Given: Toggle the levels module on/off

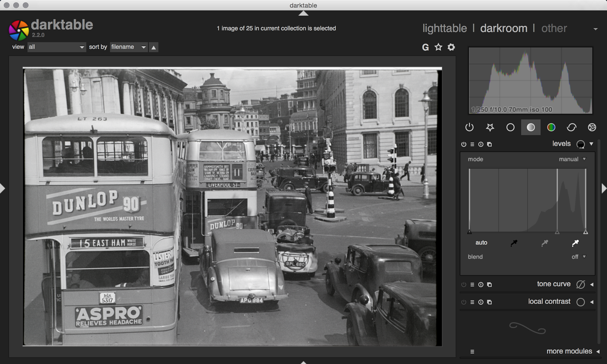Looking at the screenshot, I should [x=464, y=144].
